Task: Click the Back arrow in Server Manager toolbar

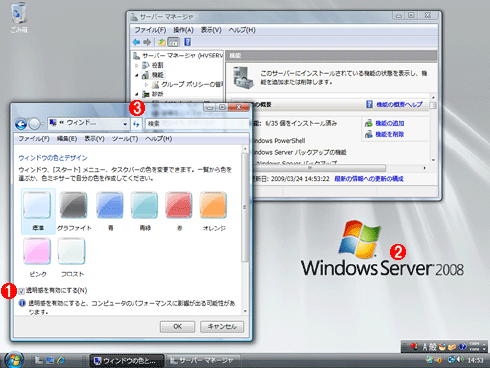Action: point(136,42)
